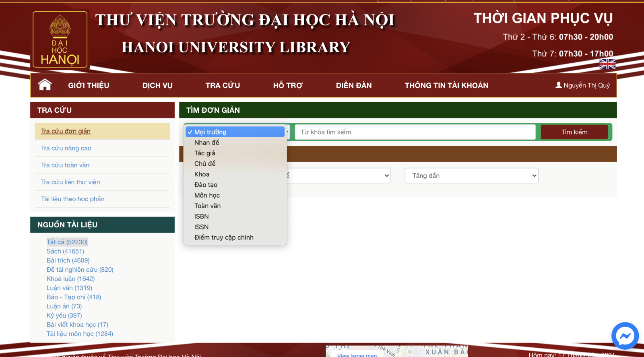The image size is (644, 357).
Task: Click the 'Từ khóa tìm kiếm' input field
Action: click(415, 132)
